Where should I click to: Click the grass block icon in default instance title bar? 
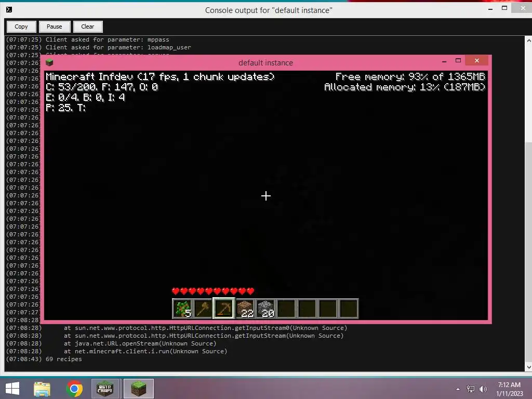click(x=49, y=62)
